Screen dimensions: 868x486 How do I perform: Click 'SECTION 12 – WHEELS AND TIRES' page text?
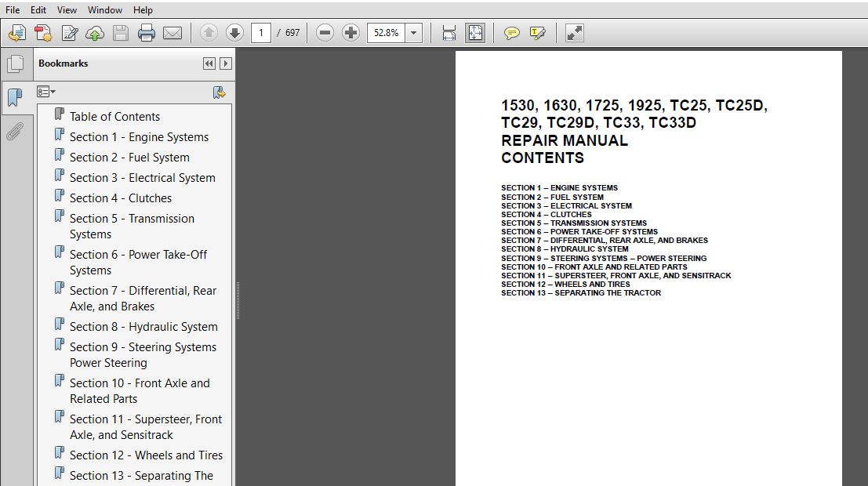point(565,284)
